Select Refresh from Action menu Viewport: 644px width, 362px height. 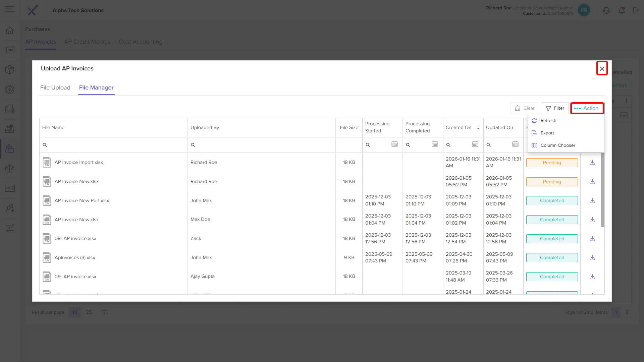click(548, 121)
